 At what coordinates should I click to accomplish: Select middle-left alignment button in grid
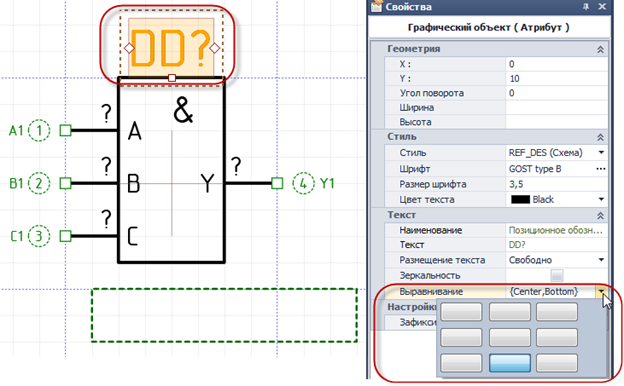[x=461, y=337]
